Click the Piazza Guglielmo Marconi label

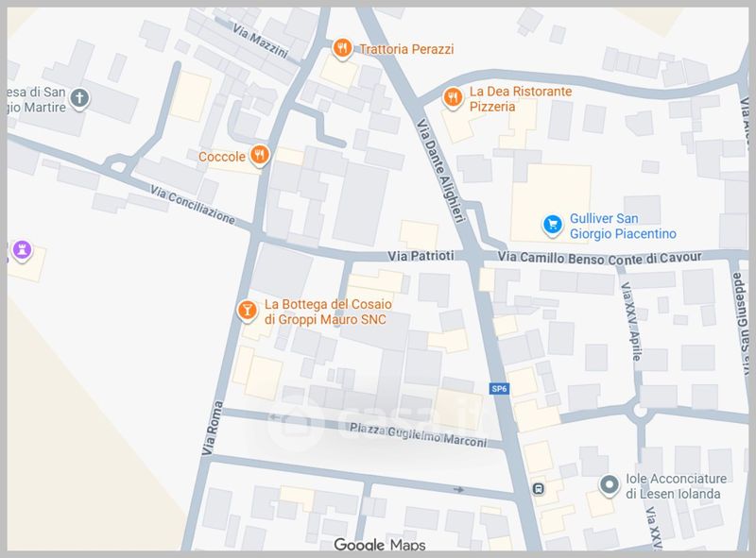(x=418, y=434)
